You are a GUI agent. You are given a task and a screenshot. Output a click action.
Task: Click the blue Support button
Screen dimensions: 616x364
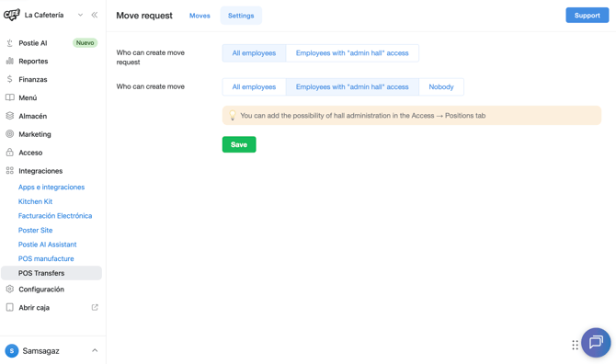click(x=587, y=16)
